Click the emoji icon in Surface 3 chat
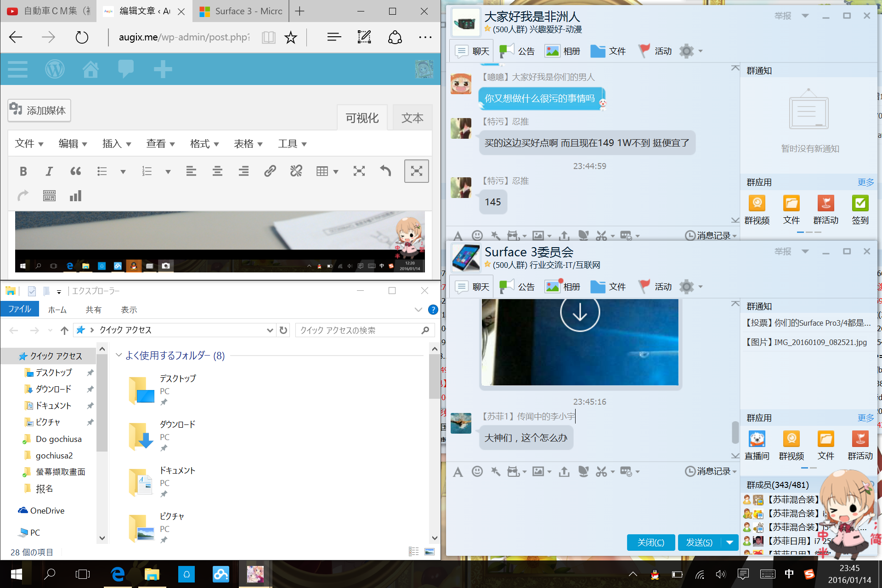The image size is (882, 588). 477,471
